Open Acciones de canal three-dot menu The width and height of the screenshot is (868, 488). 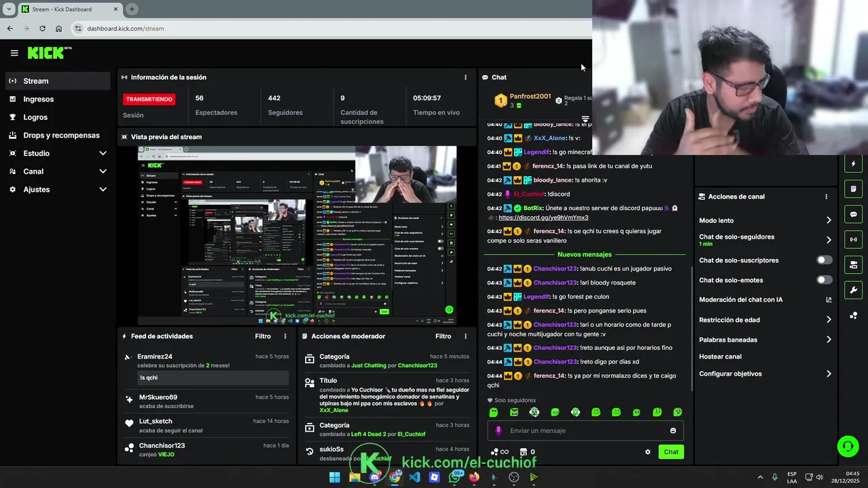[826, 197]
